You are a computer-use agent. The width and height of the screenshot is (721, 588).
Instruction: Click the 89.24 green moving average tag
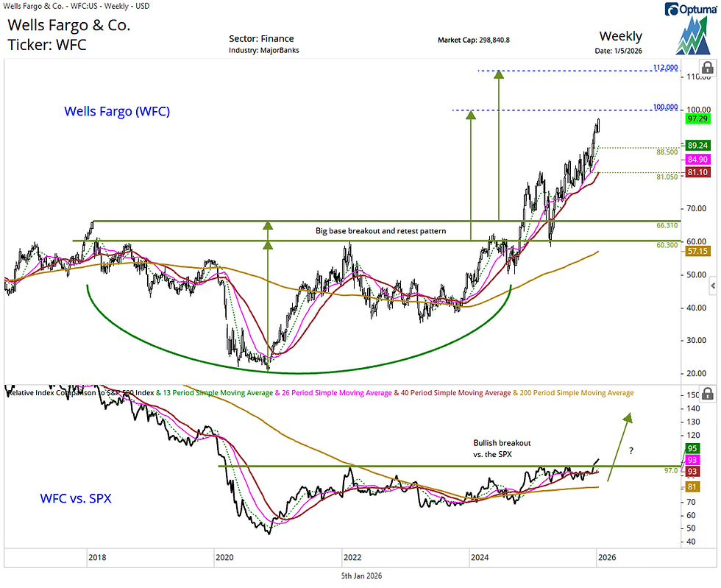click(697, 146)
